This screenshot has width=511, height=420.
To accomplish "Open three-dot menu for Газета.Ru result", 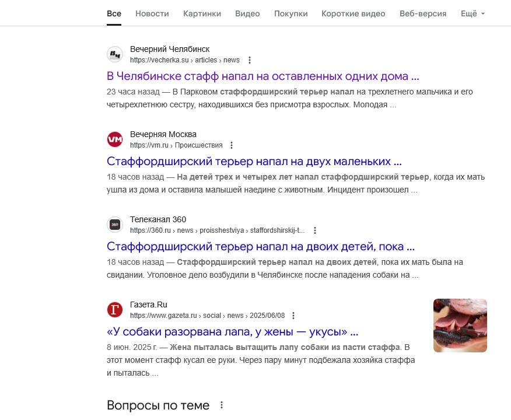I will [x=293, y=316].
